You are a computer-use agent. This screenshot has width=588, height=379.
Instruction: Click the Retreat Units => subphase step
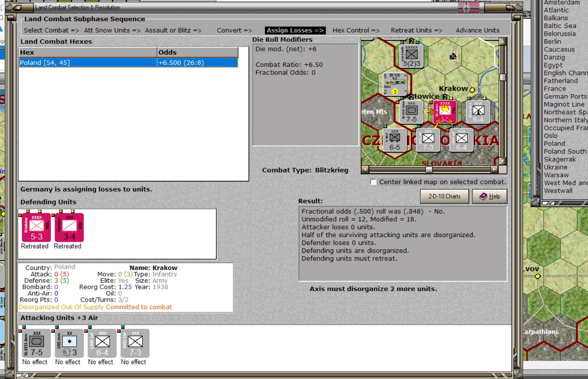pyautogui.click(x=417, y=30)
